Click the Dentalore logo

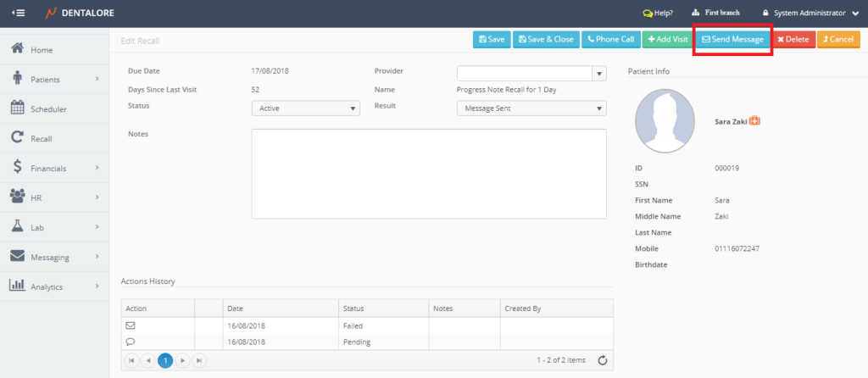pyautogui.click(x=81, y=13)
